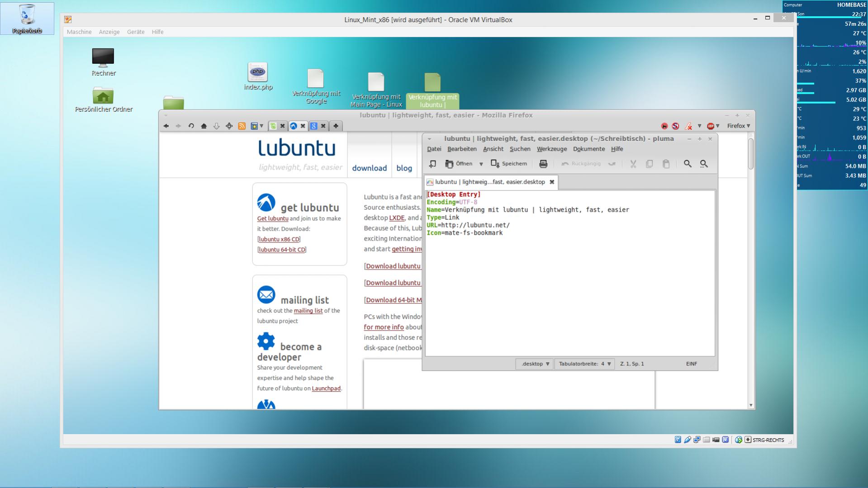This screenshot has width=868, height=488.
Task: Open the lubuntu blog navigation tab
Action: 404,168
